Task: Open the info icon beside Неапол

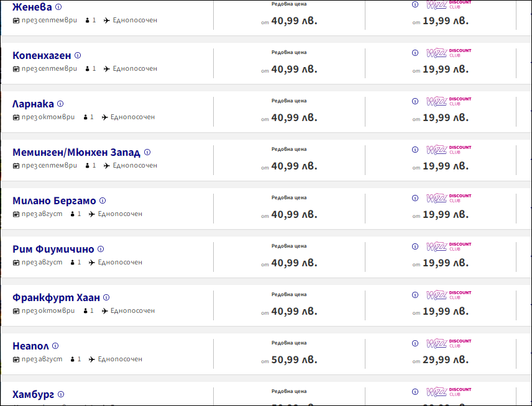Action: 55,346
